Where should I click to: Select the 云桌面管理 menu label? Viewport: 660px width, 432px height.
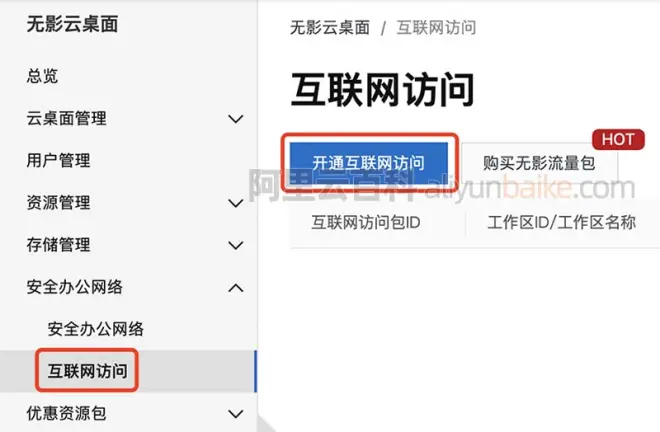[x=66, y=118]
